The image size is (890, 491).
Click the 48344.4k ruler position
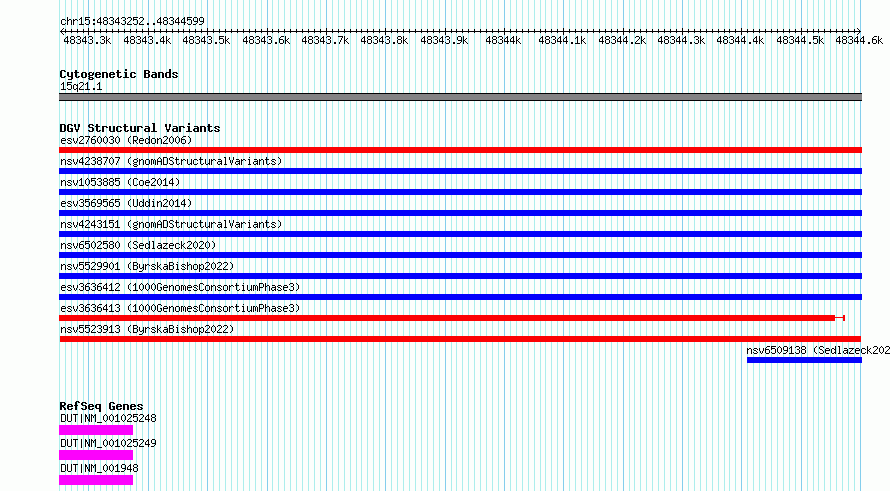click(x=740, y=40)
